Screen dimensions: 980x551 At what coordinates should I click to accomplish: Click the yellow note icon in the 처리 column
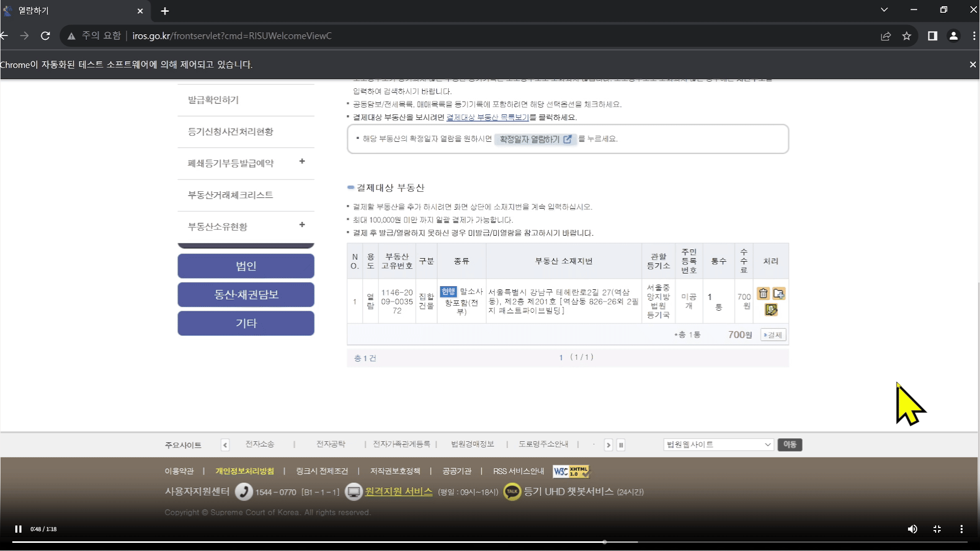coord(771,310)
